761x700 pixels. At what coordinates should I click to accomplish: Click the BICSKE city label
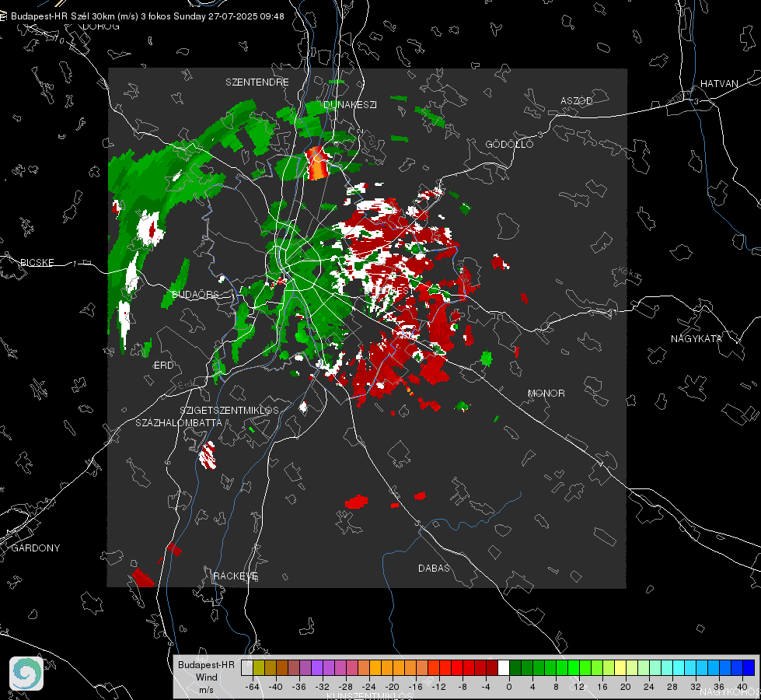[37, 262]
